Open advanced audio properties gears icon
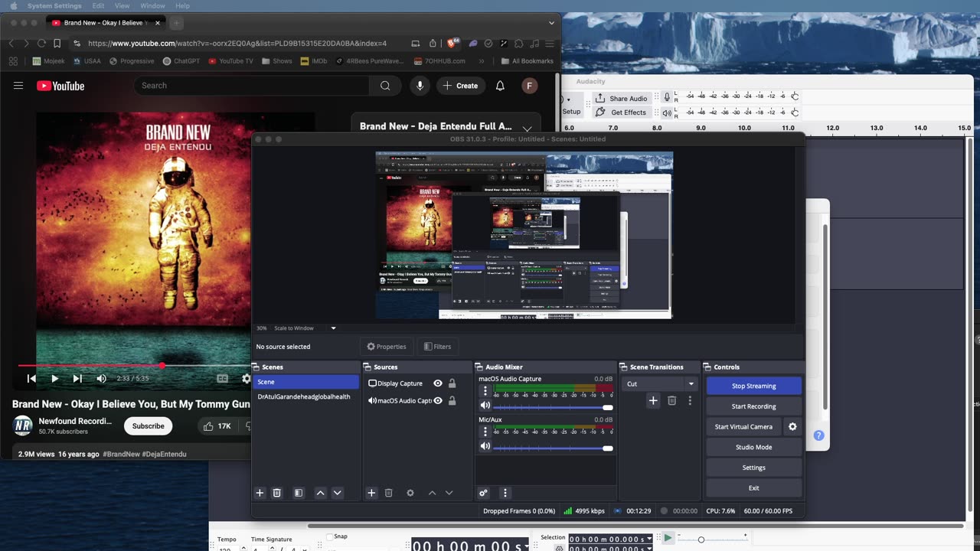The image size is (980, 551). pos(483,494)
